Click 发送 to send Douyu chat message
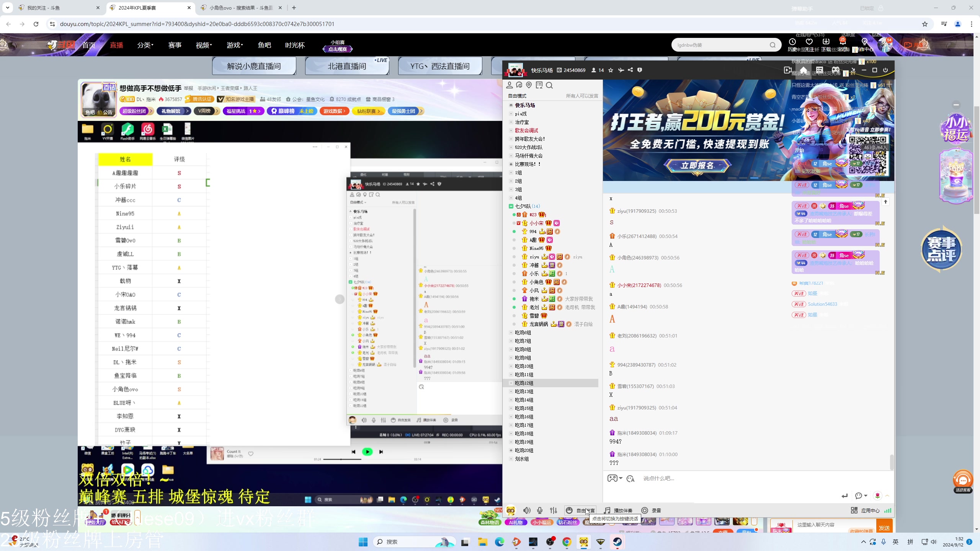 click(x=884, y=528)
